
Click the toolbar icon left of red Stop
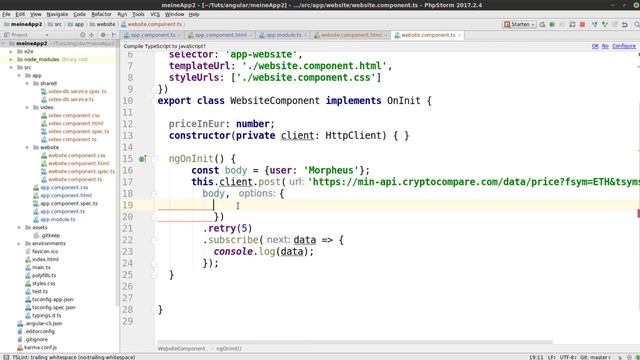(572, 24)
